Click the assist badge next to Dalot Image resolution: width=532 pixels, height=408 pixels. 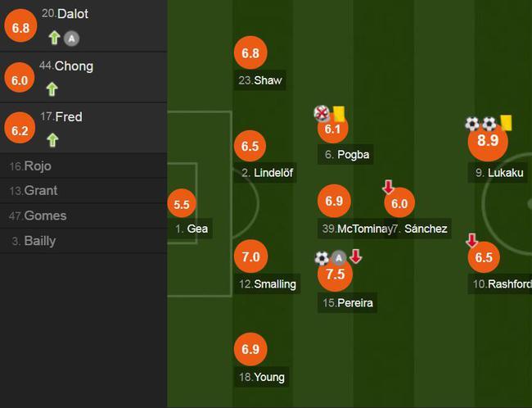tap(71, 39)
